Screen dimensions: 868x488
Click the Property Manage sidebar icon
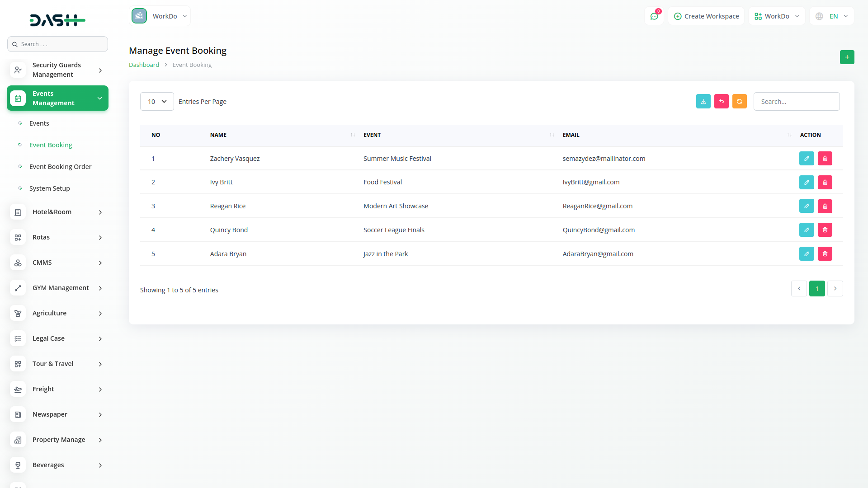(18, 440)
